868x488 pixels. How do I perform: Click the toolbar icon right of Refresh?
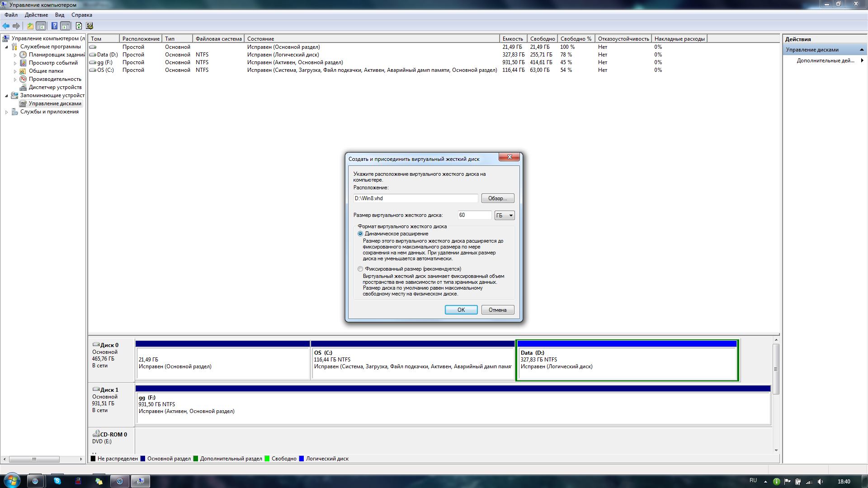pyautogui.click(x=90, y=26)
